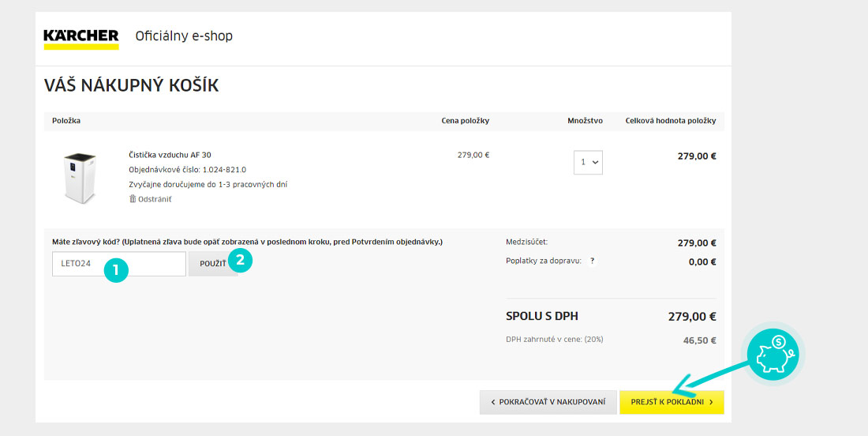868x436 pixels.
Task: Apply the code with the POUŽIŤ button
Action: click(213, 264)
